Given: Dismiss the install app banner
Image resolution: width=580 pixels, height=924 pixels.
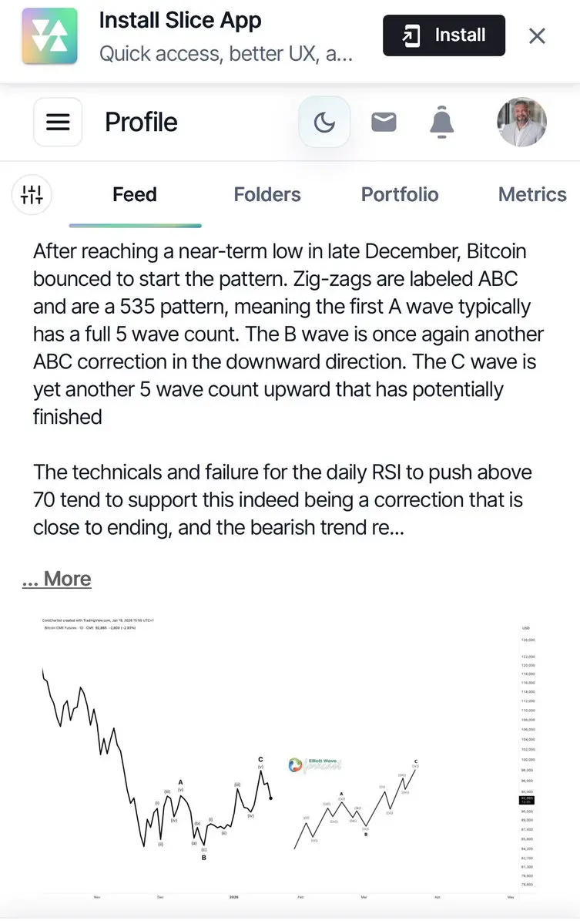Looking at the screenshot, I should point(537,36).
